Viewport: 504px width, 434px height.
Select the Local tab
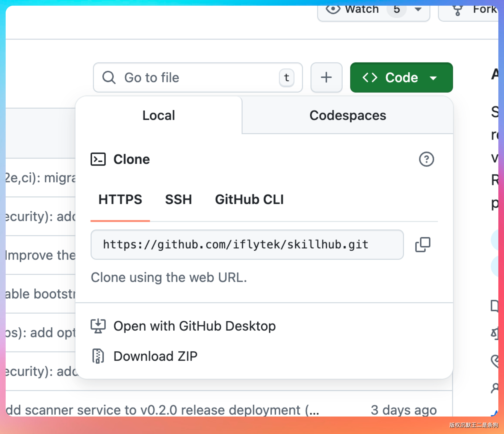coord(159,115)
